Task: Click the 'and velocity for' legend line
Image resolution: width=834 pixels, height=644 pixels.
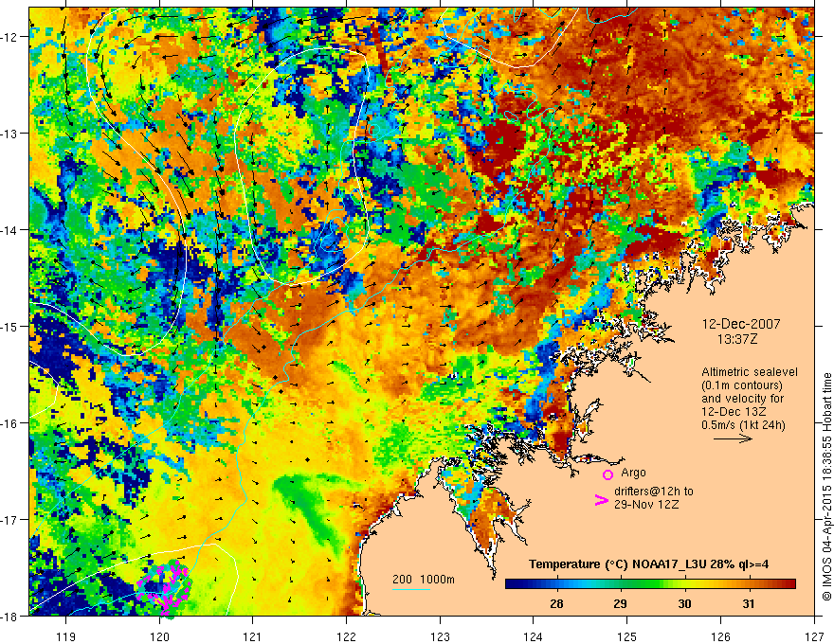Action: point(742,399)
